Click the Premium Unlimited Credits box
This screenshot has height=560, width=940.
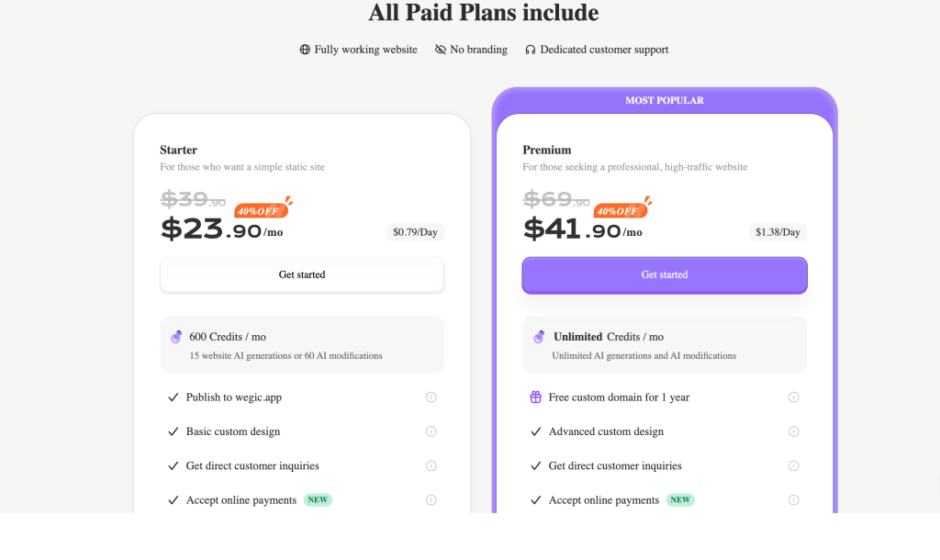(665, 345)
